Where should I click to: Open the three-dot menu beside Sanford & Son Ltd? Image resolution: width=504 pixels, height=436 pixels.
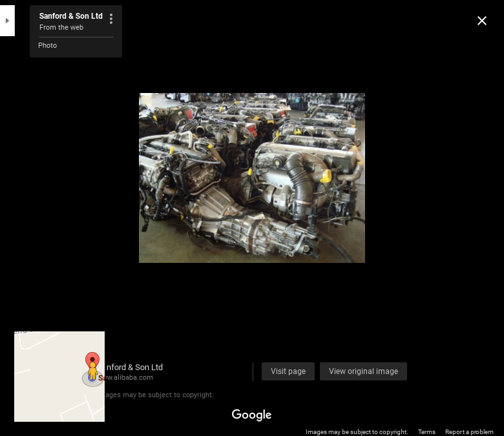point(111,19)
